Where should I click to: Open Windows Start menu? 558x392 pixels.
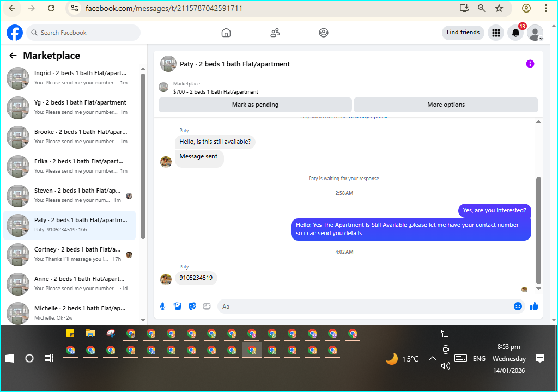tap(10, 358)
